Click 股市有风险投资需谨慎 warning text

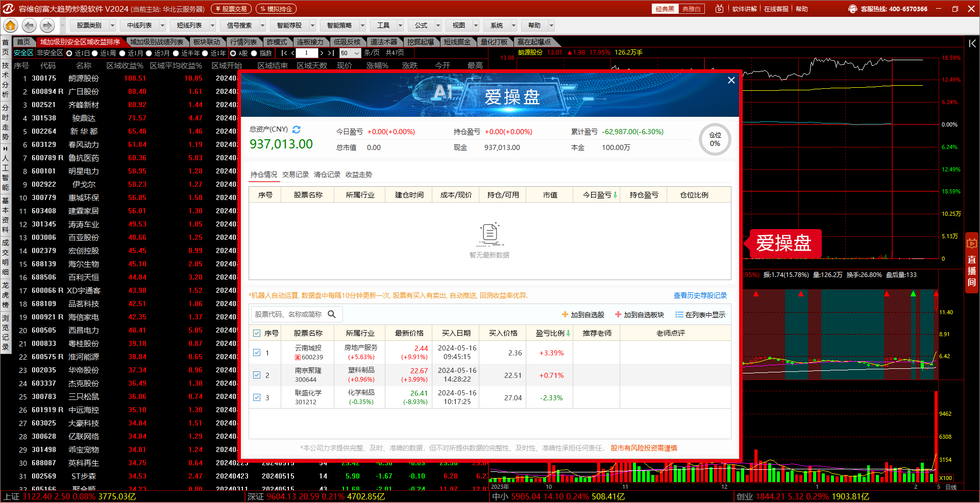tap(644, 448)
